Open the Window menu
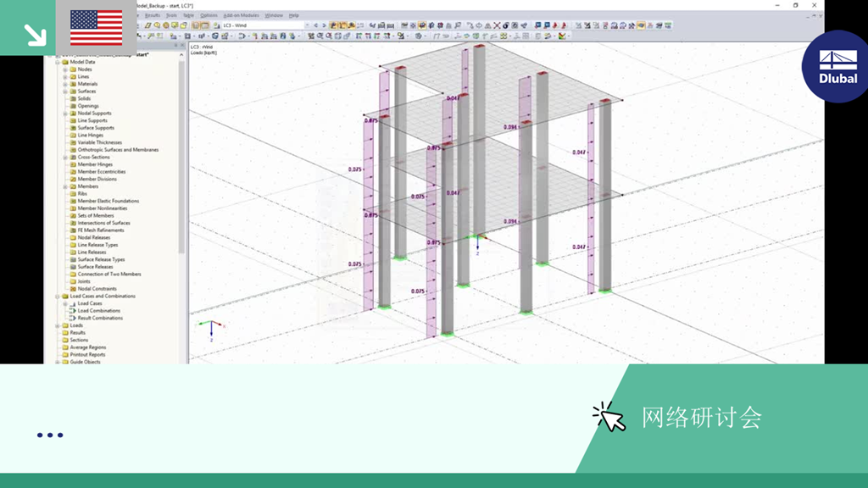 pos(274,15)
